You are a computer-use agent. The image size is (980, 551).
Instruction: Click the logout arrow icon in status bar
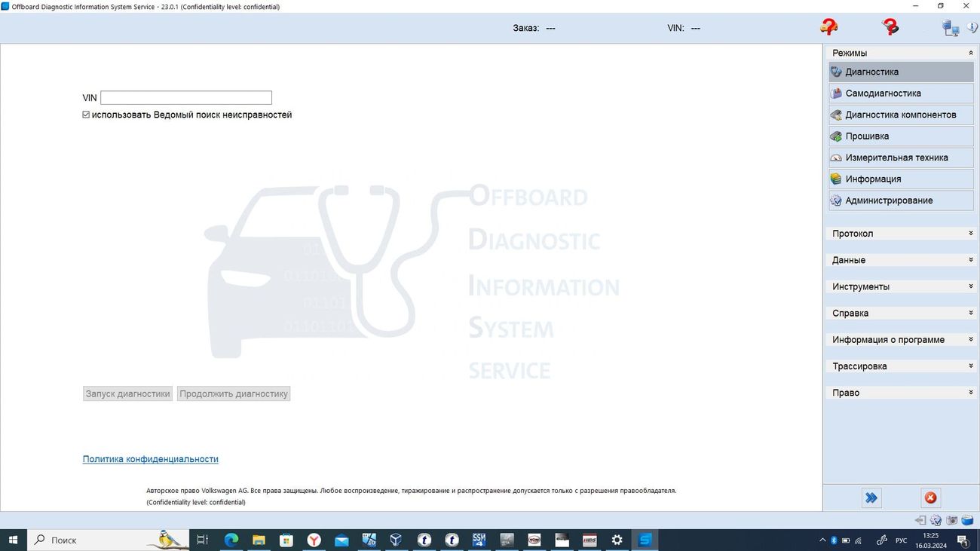tap(920, 520)
